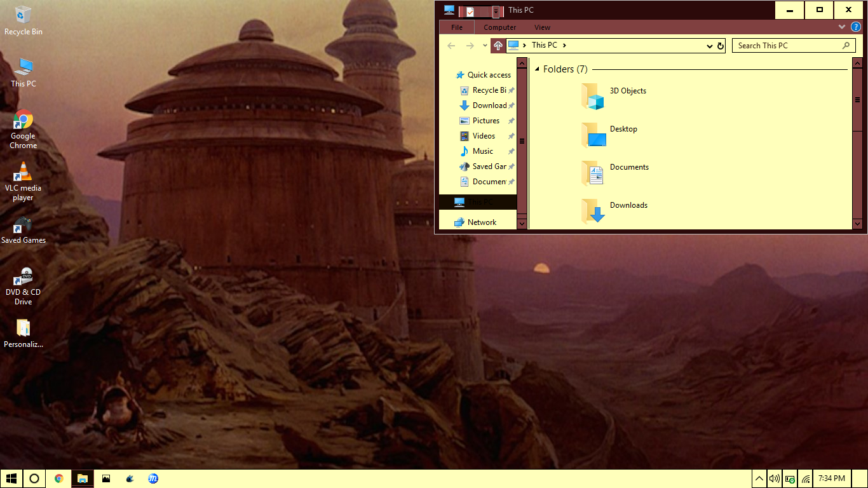Screen dimensions: 868x488
Task: Open the battery status tray icon
Action: 790,478
